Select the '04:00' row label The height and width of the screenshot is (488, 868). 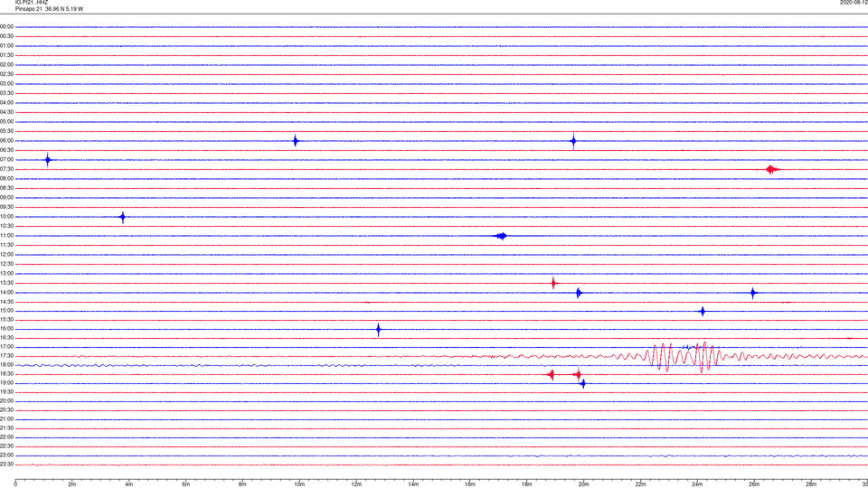click(x=6, y=102)
